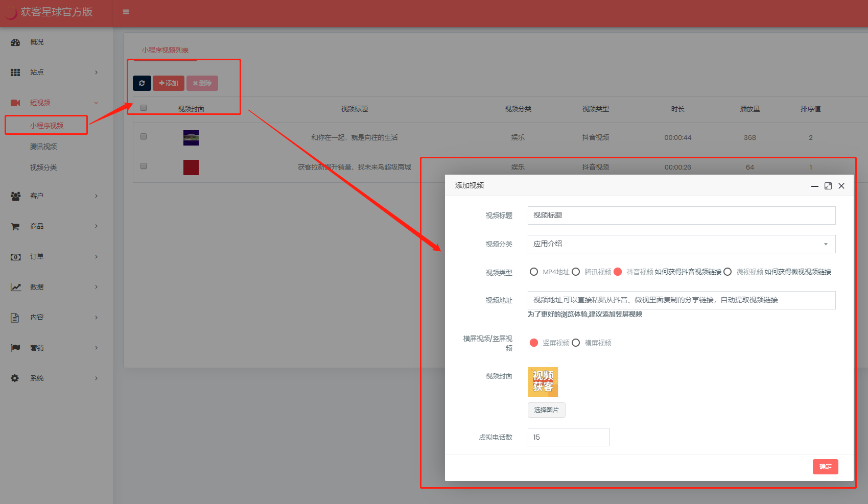The width and height of the screenshot is (868, 504).
Task: Click the 数据 chart icon
Action: tap(15, 287)
